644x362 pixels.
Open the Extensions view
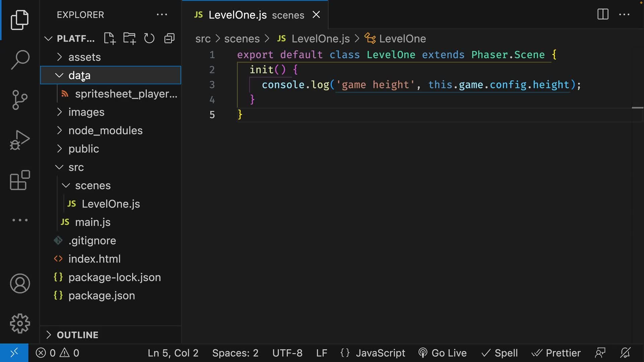(20, 180)
